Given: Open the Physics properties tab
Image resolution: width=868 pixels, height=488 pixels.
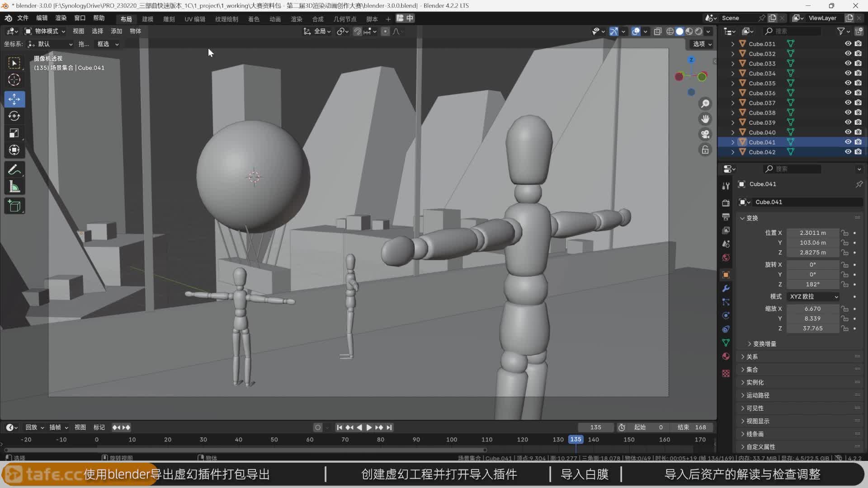Looking at the screenshot, I should pos(726,315).
